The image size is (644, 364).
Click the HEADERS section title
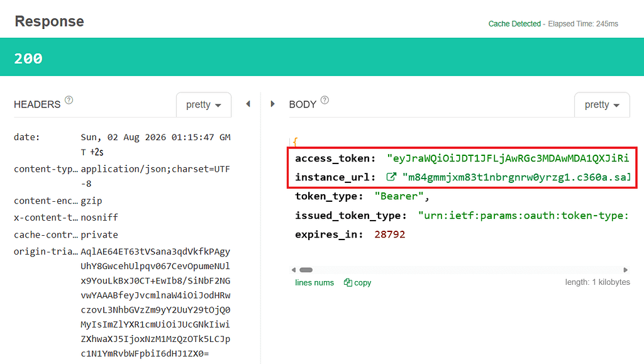(37, 104)
